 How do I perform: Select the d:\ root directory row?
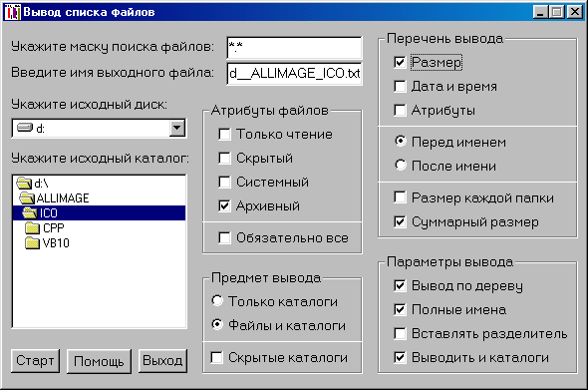pos(99,184)
